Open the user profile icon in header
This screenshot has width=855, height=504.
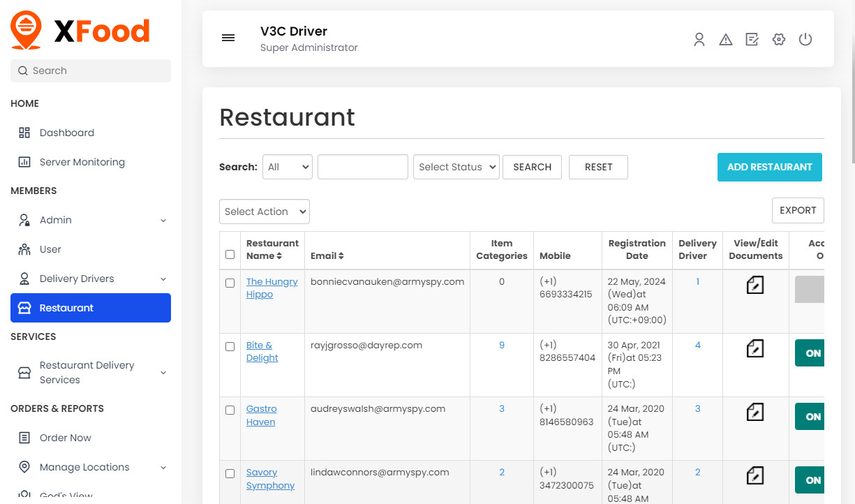pos(699,40)
